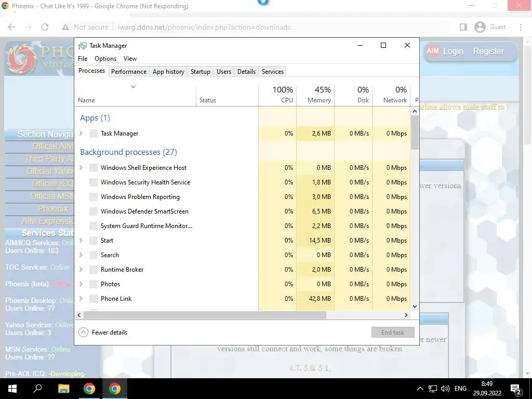532x399 pixels.
Task: Click the Search process icon
Action: pyautogui.click(x=94, y=255)
